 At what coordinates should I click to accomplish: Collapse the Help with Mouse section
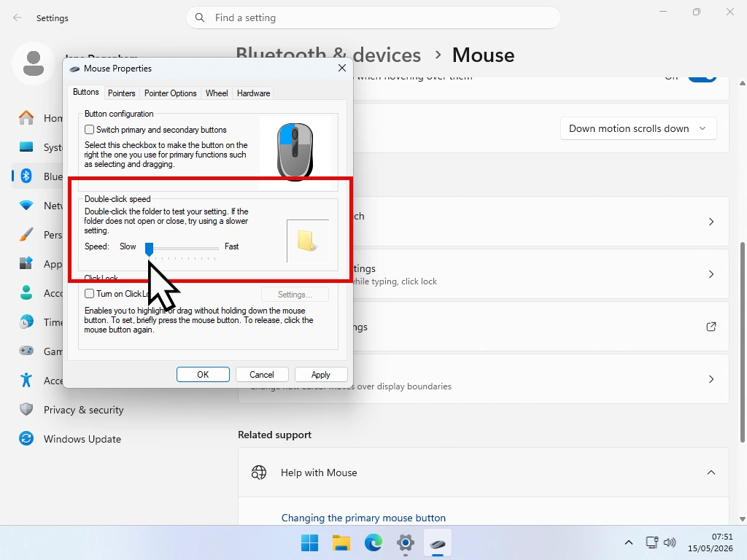point(711,472)
